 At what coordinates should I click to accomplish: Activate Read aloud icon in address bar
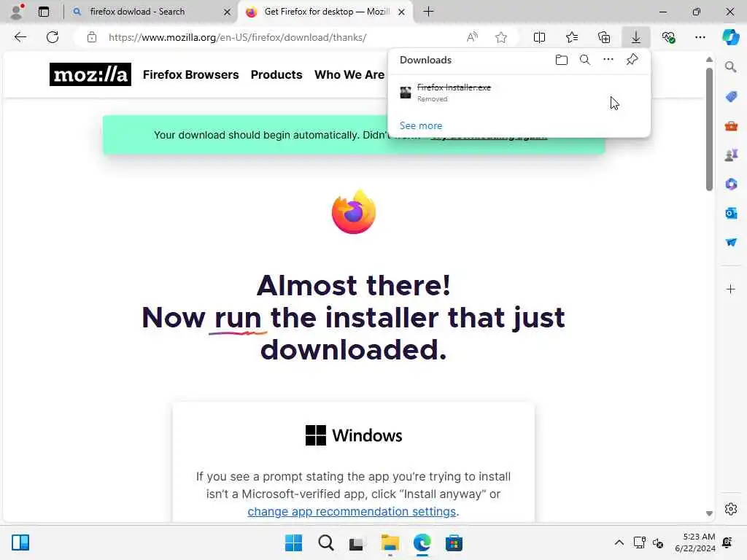472,37
